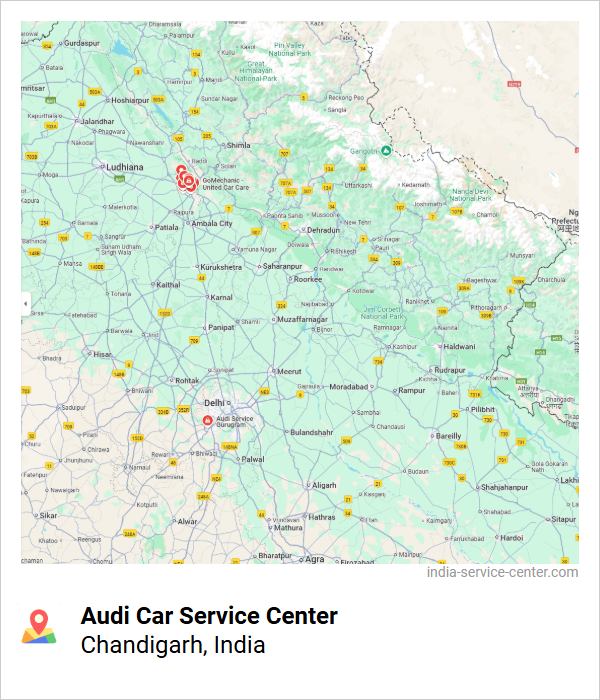Screen dimensions: 600x700
Task: Click the Ambala City label
Action: click(x=212, y=223)
